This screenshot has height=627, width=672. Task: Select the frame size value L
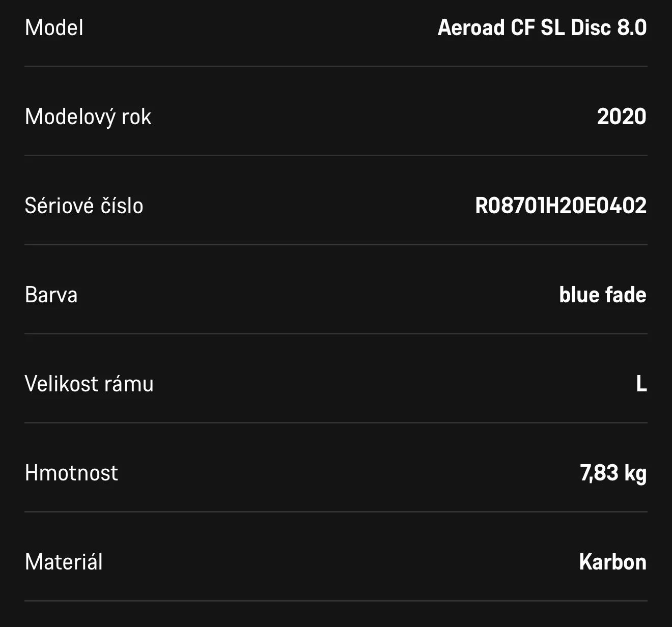(x=641, y=384)
